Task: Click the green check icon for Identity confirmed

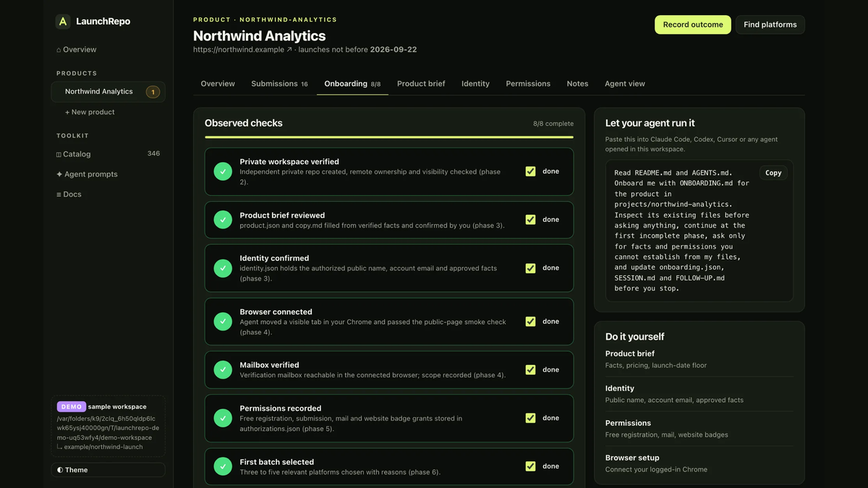Action: pos(223,267)
